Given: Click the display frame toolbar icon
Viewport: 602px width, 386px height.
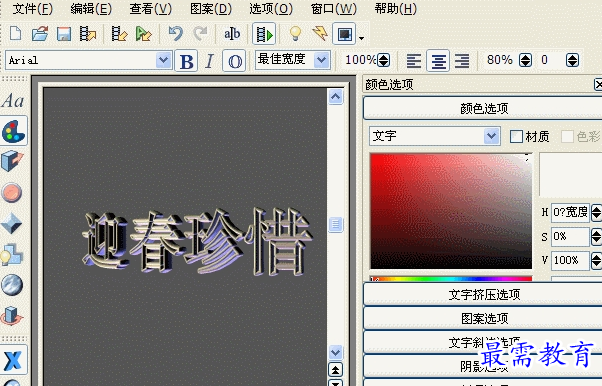Looking at the screenshot, I should 344,34.
